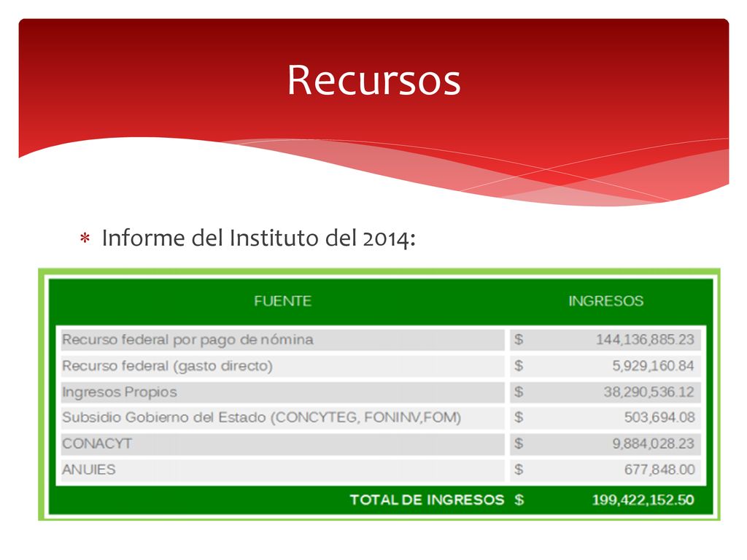The image size is (747, 560).
Task: Select 'Subsidio Gobierno del Estado' row label
Action: (262, 418)
